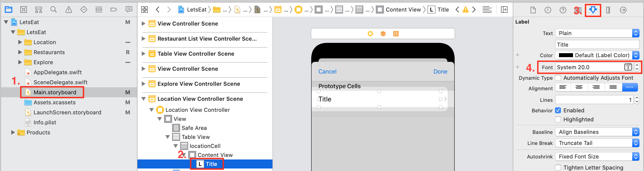Add an editor on the right
The image size is (644, 171).
pos(504,10)
